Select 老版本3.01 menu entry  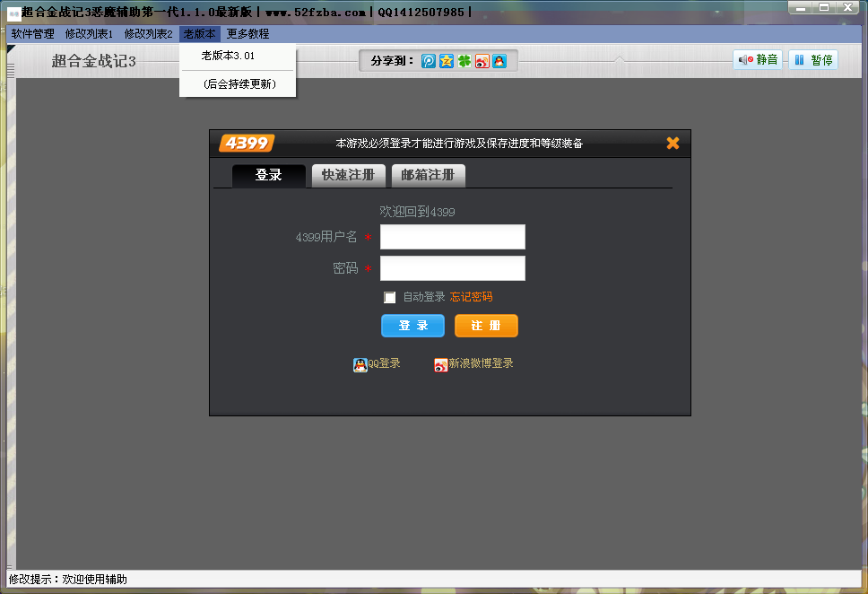238,56
